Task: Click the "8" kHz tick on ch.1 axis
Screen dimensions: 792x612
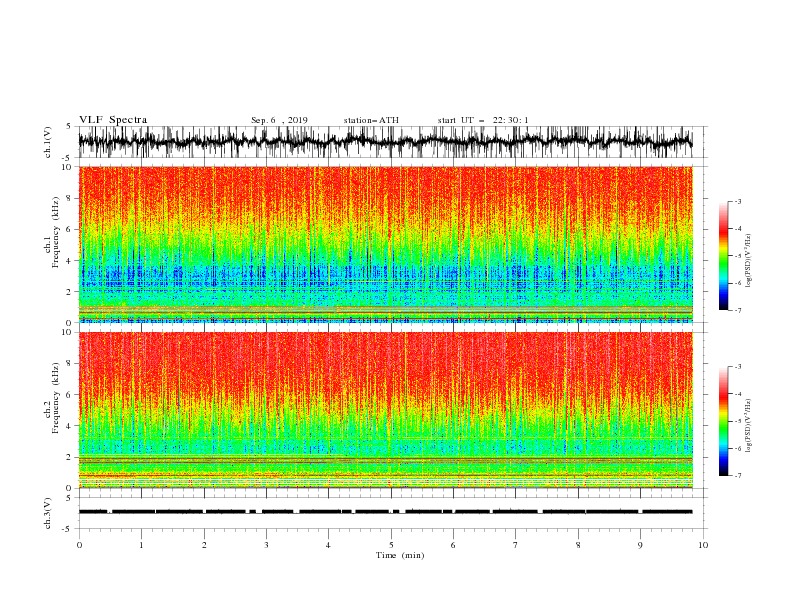Action: tap(69, 198)
